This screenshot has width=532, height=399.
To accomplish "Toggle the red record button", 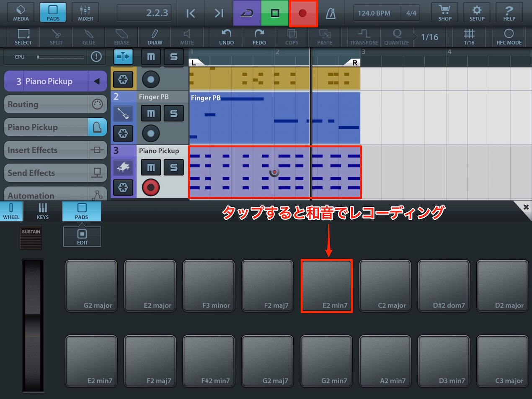I will (x=303, y=13).
